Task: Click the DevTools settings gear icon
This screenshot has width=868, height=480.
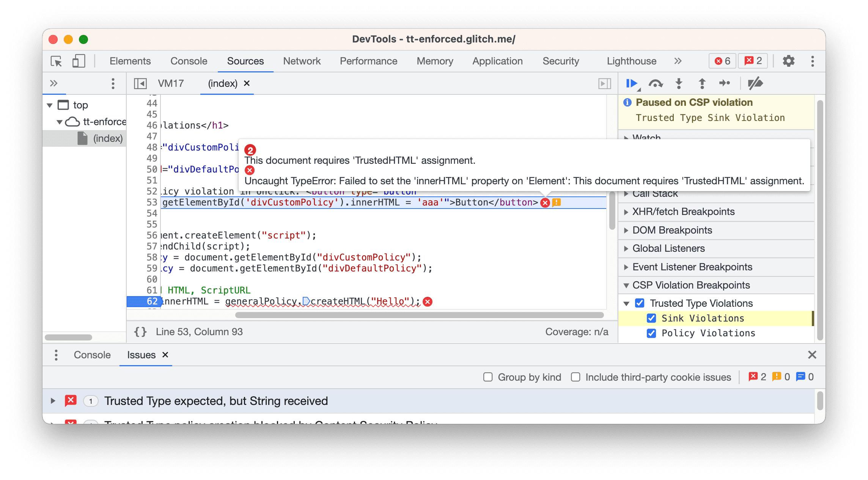Action: click(x=790, y=61)
